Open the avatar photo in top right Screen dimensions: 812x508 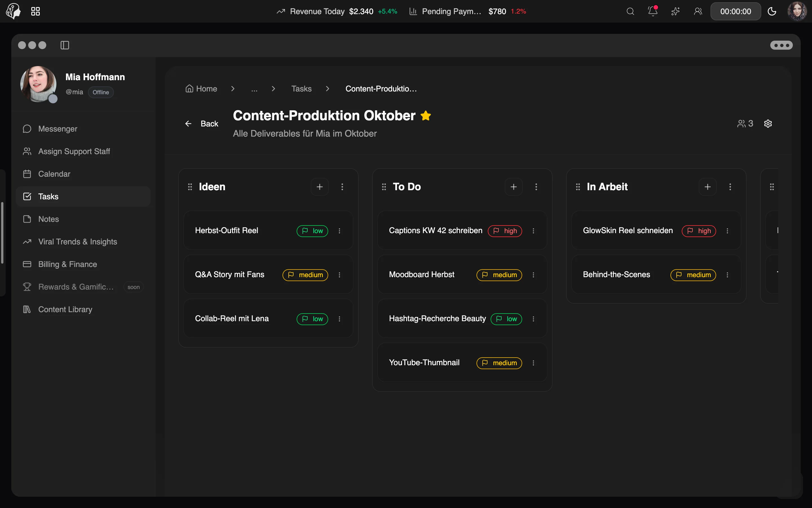(x=797, y=11)
